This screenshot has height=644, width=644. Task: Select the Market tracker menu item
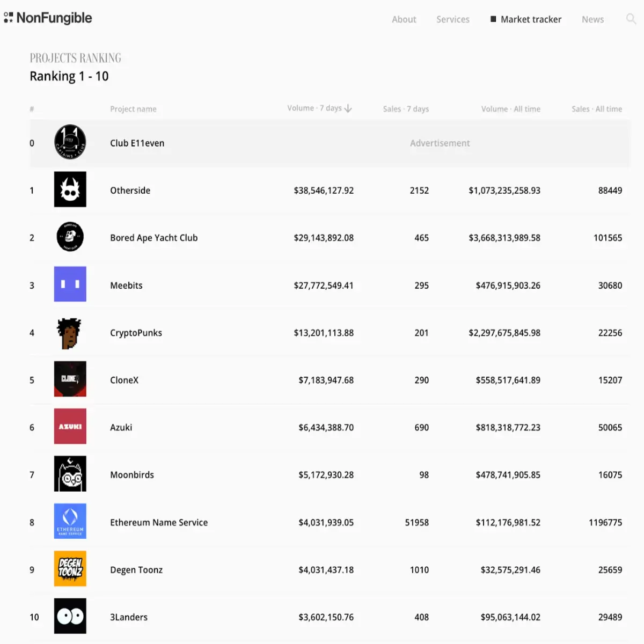pos(526,19)
